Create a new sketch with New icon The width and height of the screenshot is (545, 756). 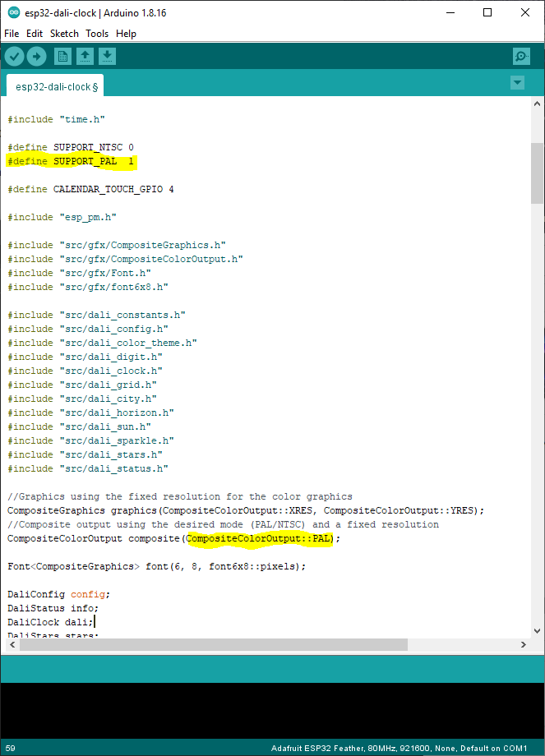pyautogui.click(x=62, y=57)
